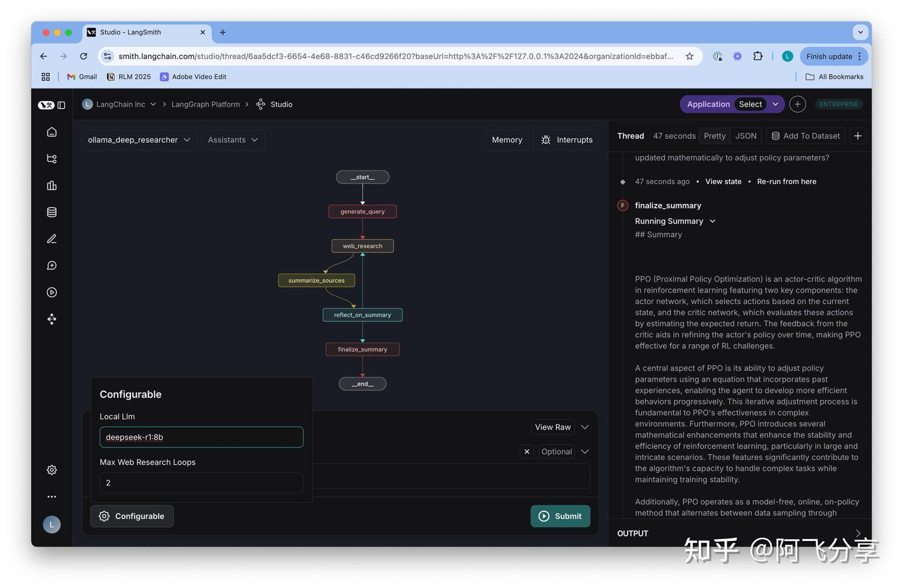Viewport: 903px width, 588px height.
Task: Open the chat-plus sidebar icon
Action: point(52,266)
